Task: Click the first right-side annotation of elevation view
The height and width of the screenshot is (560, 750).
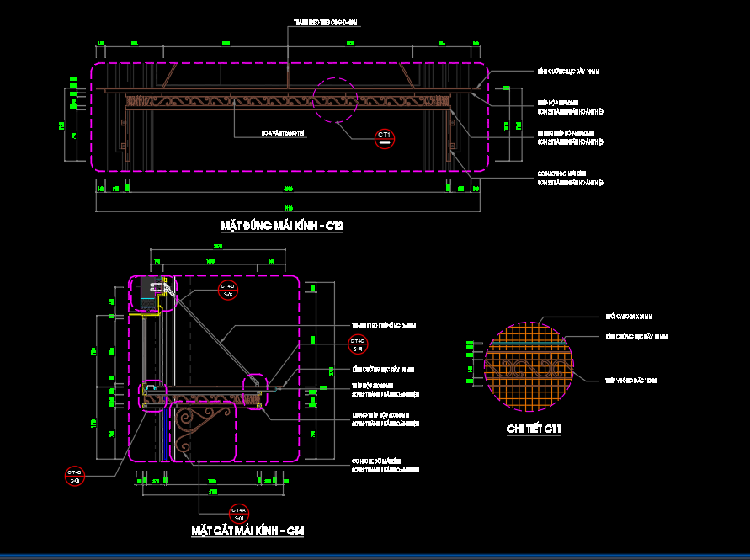Action: [x=568, y=72]
